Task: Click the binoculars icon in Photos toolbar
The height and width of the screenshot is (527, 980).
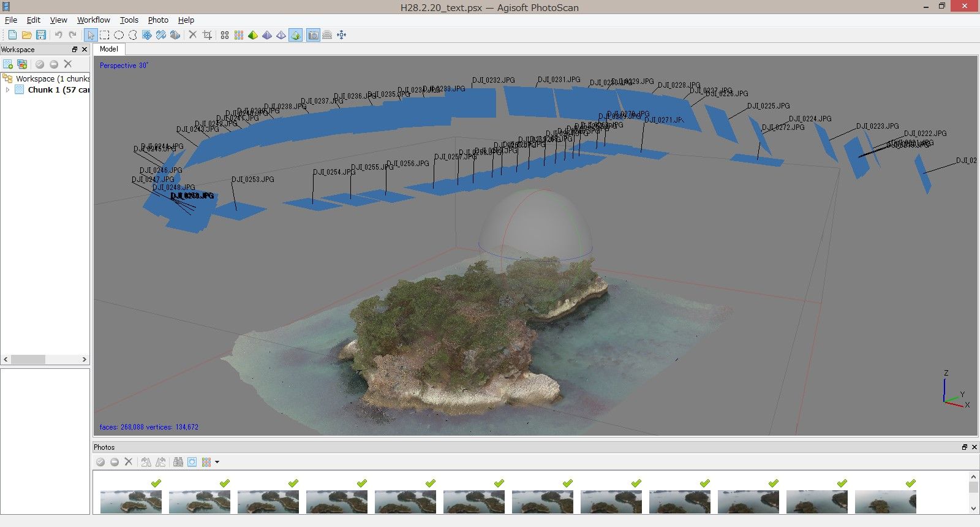Action: (178, 462)
